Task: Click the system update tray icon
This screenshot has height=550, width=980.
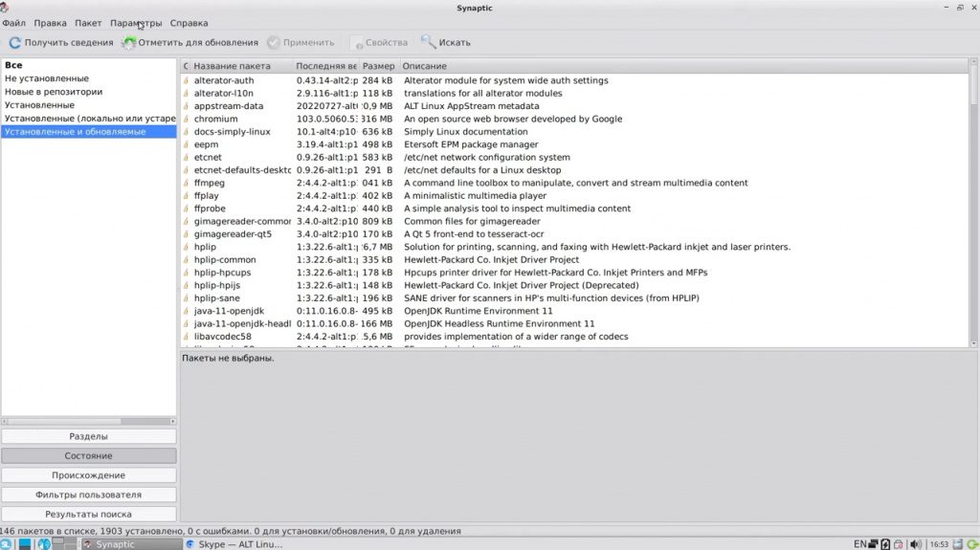Action: pos(898,544)
